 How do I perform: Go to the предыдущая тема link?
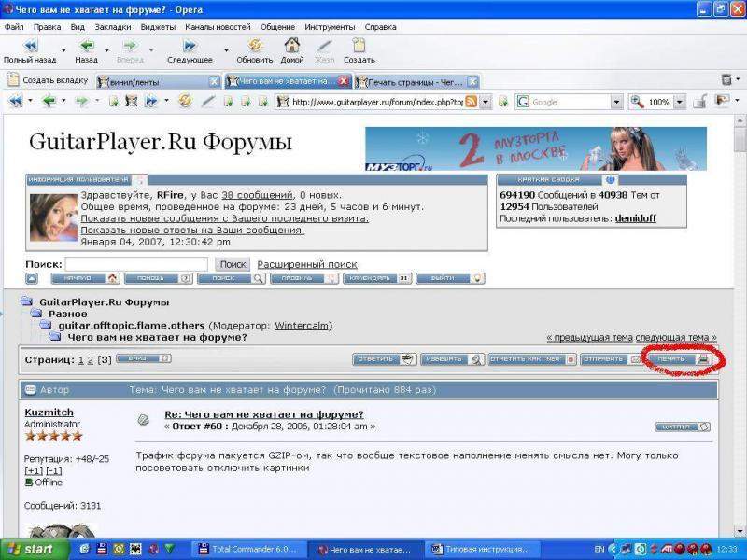point(590,338)
